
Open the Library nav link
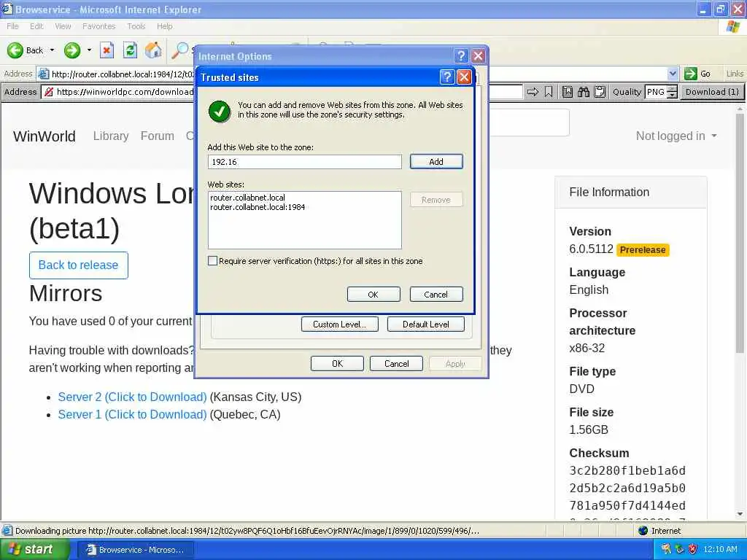click(x=111, y=136)
